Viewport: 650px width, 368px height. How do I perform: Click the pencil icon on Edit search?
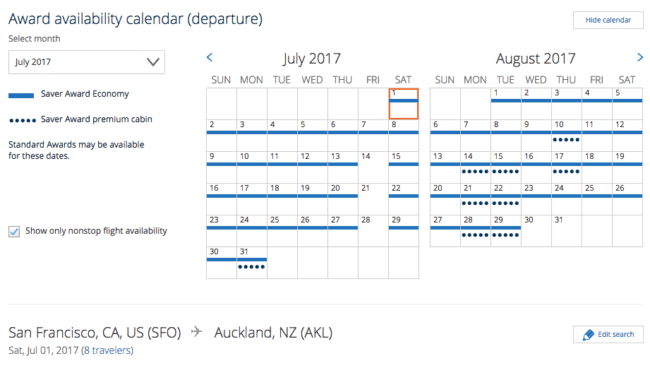point(588,334)
